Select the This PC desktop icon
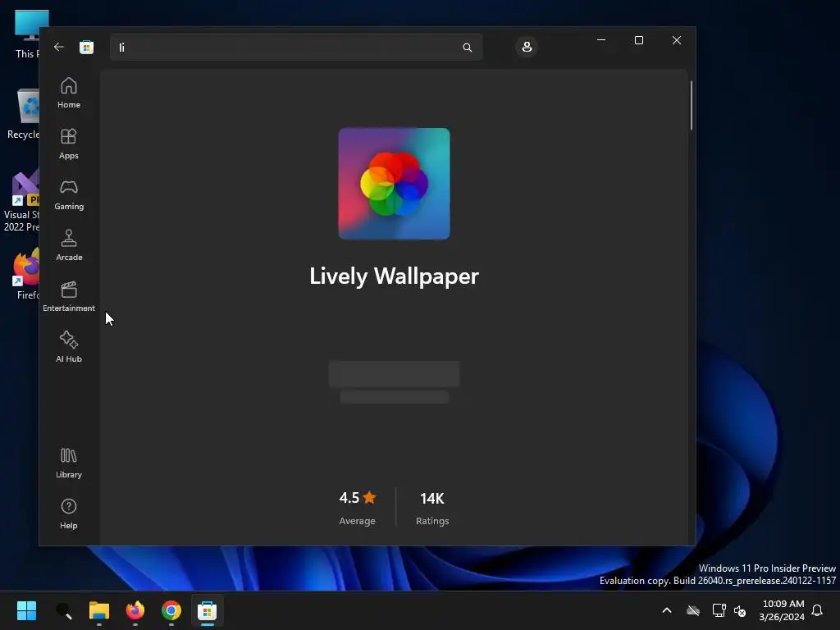Viewport: 840px width, 630px height. (x=25, y=34)
